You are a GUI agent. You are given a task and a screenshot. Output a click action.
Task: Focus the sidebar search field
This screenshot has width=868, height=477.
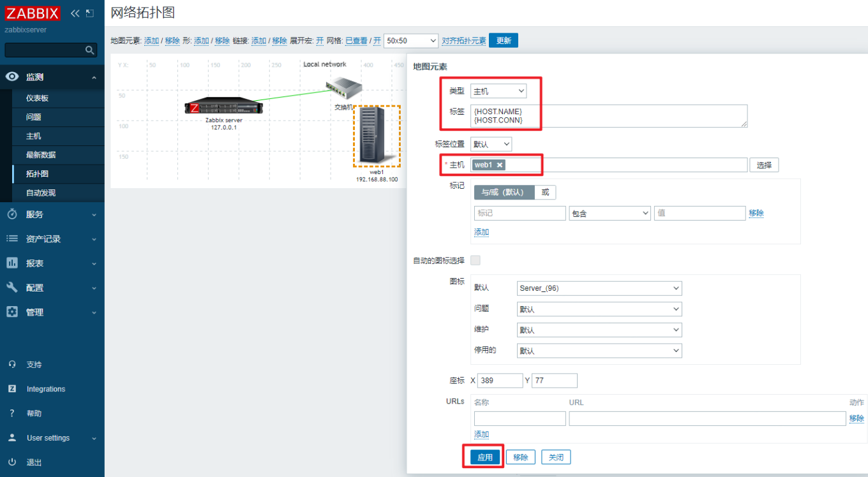pos(45,50)
